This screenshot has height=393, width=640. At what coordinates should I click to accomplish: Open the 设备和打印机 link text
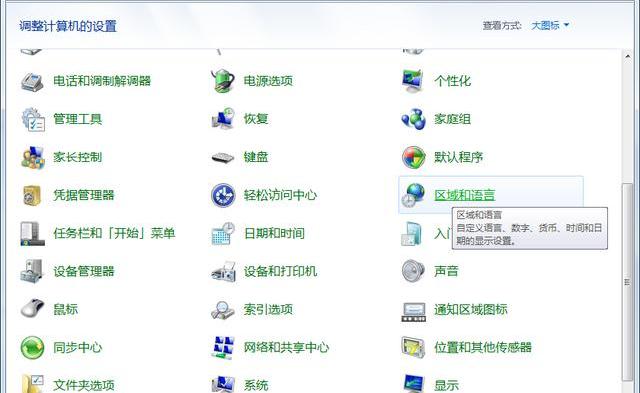point(280,271)
